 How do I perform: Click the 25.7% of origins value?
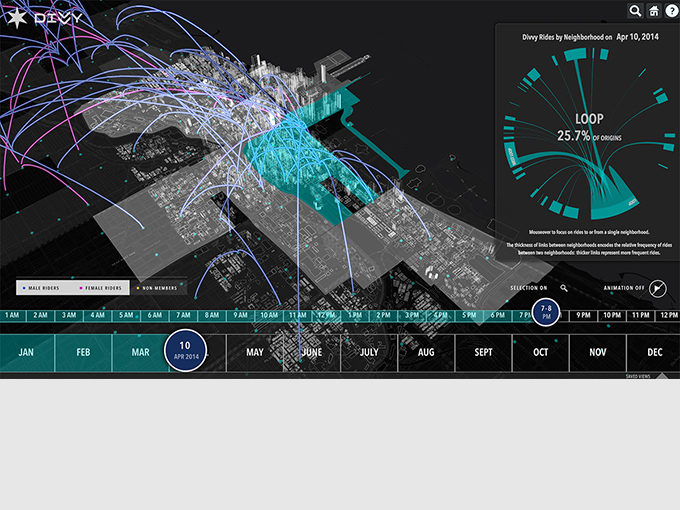(x=589, y=136)
